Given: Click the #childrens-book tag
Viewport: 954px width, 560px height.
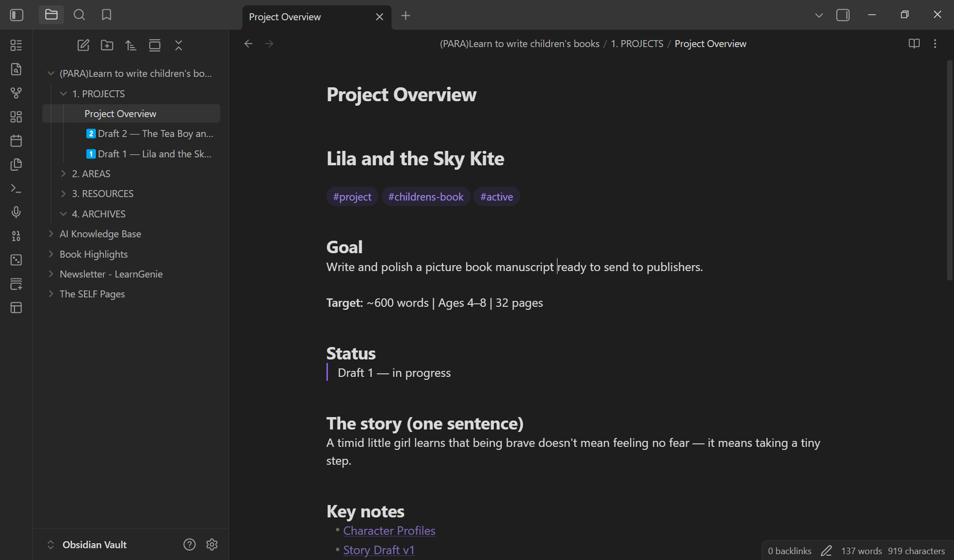Looking at the screenshot, I should tap(426, 196).
